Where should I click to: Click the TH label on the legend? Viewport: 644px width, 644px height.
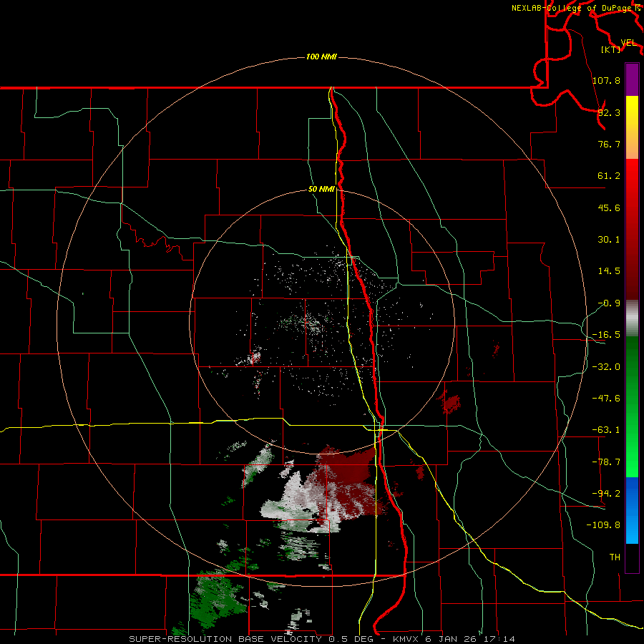tap(615, 557)
